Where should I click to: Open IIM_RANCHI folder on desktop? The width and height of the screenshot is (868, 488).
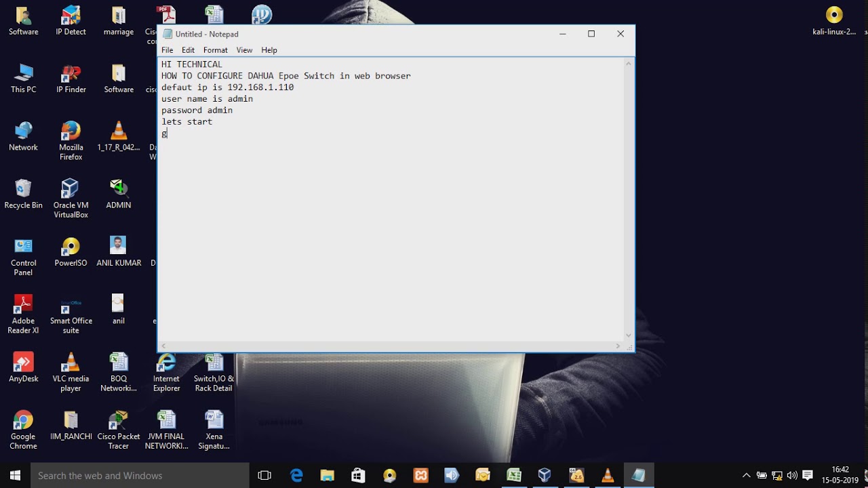click(x=71, y=425)
